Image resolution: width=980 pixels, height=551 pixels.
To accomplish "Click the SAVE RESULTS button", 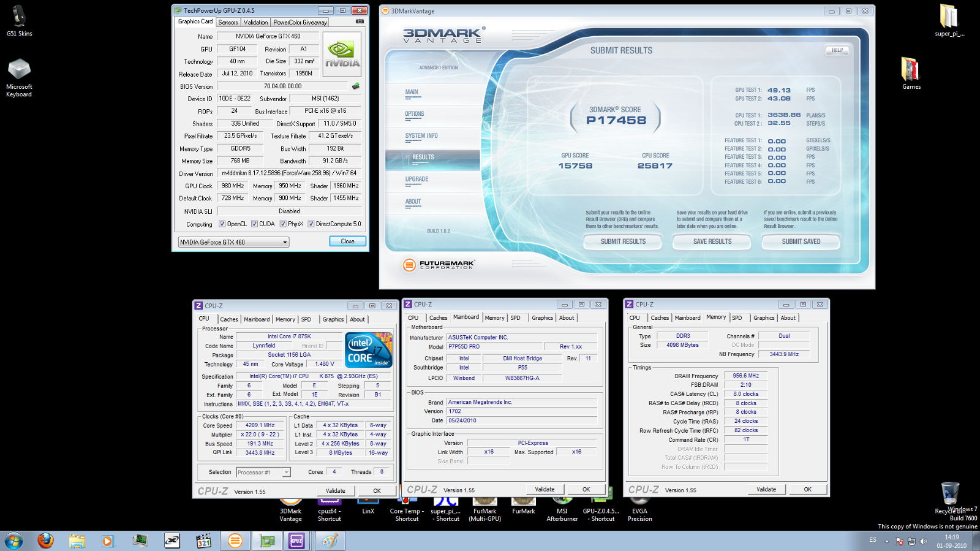I will click(x=712, y=241).
